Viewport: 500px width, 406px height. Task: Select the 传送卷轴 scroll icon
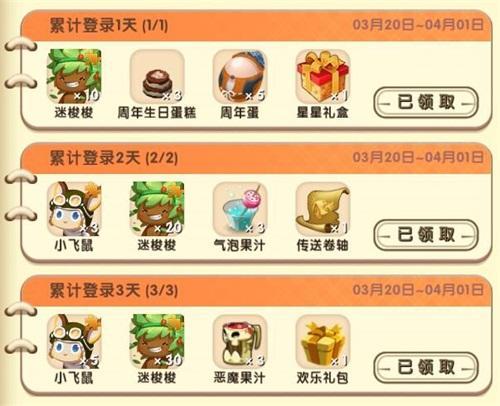click(323, 209)
